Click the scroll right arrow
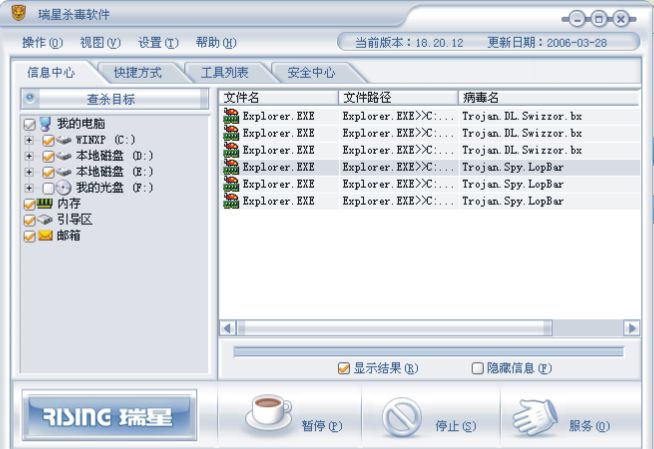Image resolution: width=654 pixels, height=449 pixels. [x=631, y=328]
